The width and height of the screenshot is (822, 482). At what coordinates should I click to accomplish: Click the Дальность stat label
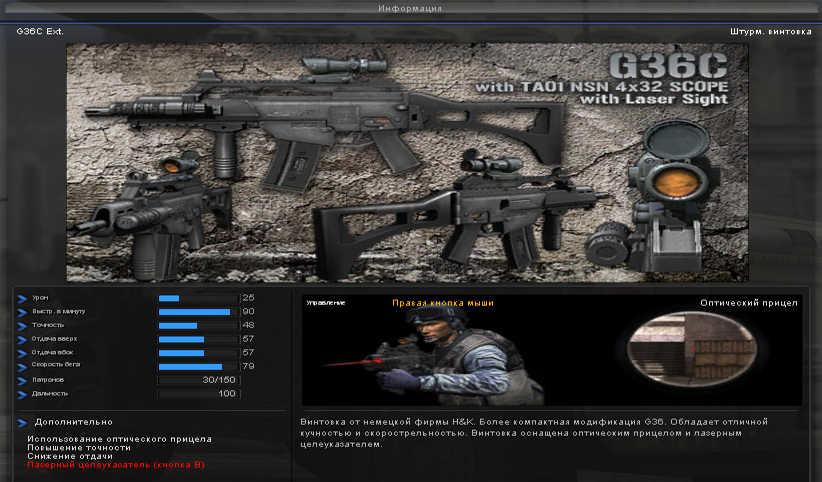click(50, 393)
